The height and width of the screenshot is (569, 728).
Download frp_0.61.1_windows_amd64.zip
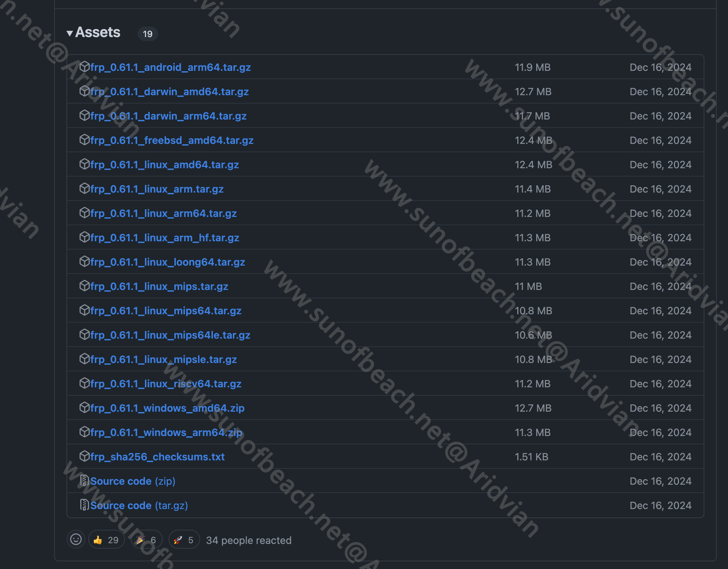point(167,408)
